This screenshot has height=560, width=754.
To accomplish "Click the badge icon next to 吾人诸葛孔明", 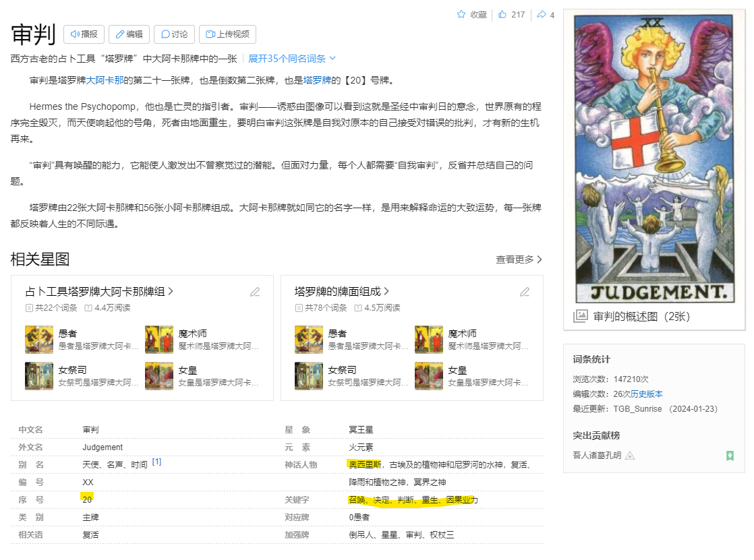I will point(630,456).
